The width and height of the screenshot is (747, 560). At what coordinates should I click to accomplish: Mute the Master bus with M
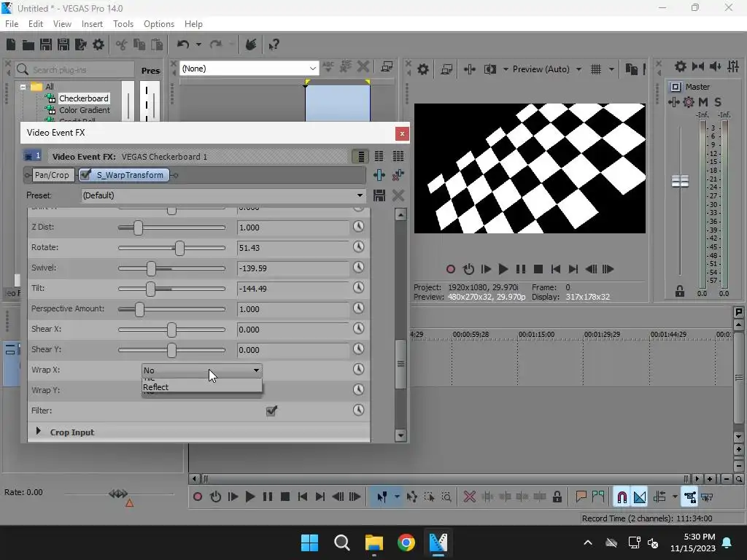[703, 102]
